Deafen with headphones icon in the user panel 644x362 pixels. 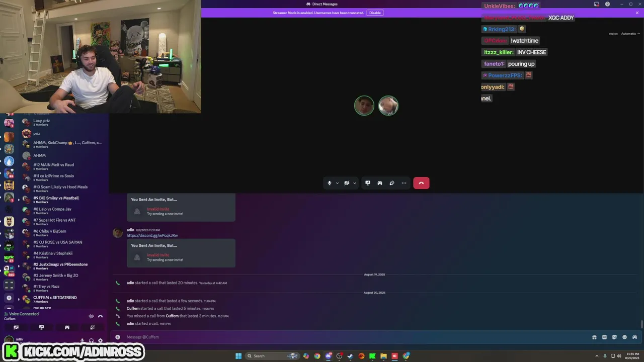tap(92, 340)
